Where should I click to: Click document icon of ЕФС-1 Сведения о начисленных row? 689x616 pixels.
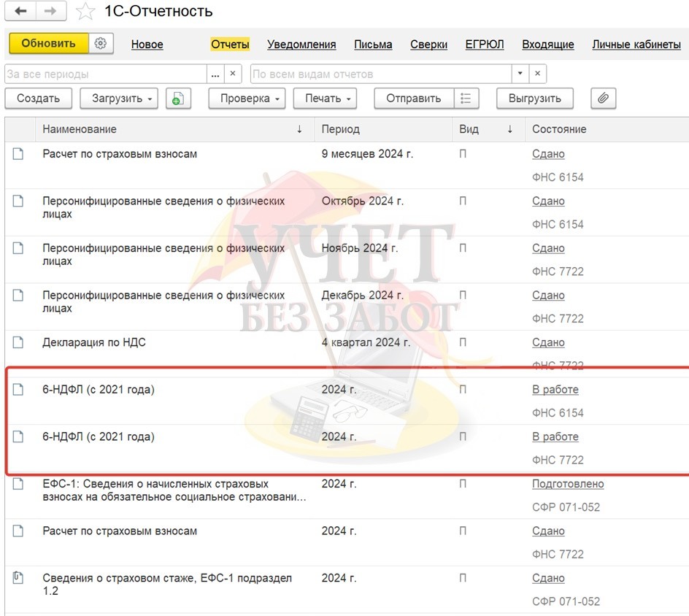pos(18,484)
